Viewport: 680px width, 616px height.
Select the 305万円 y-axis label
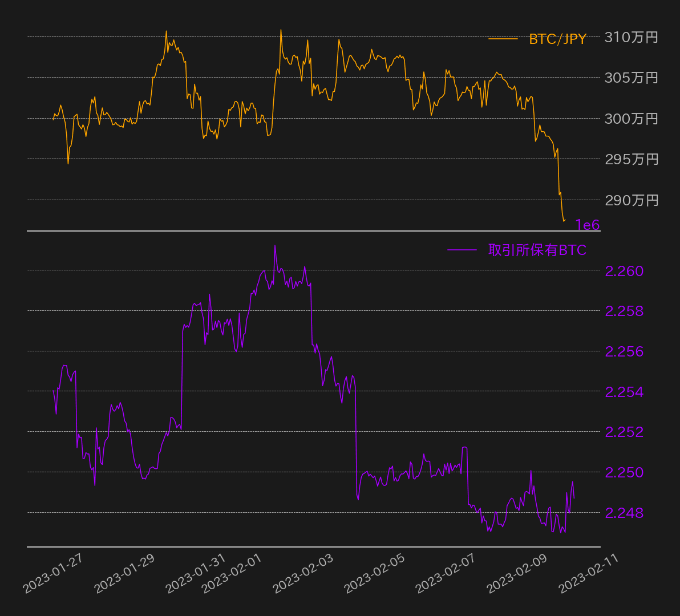[631, 77]
